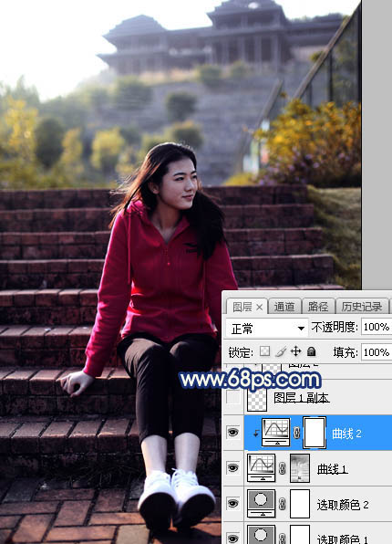Hide the 选取颜色 2 layer
Viewport: 392px width, 544px height.
[x=232, y=504]
